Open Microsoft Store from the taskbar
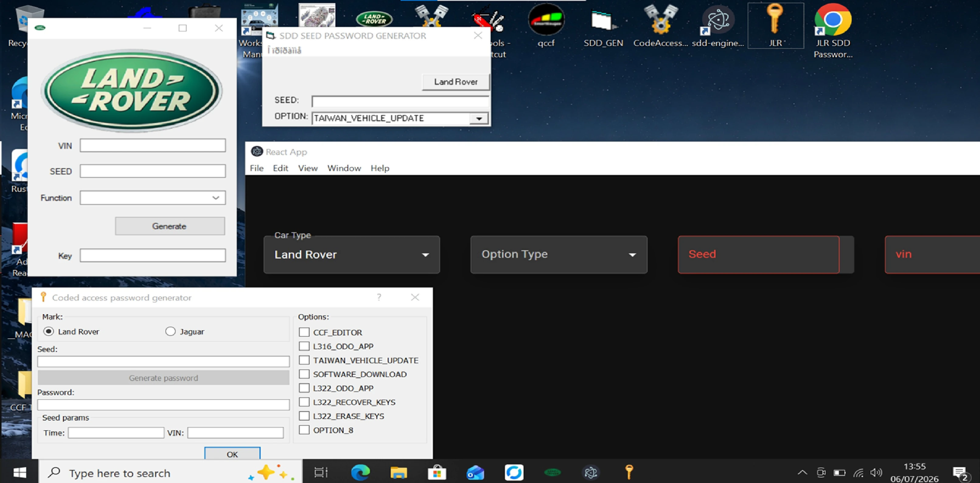This screenshot has height=483, width=980. (x=437, y=472)
